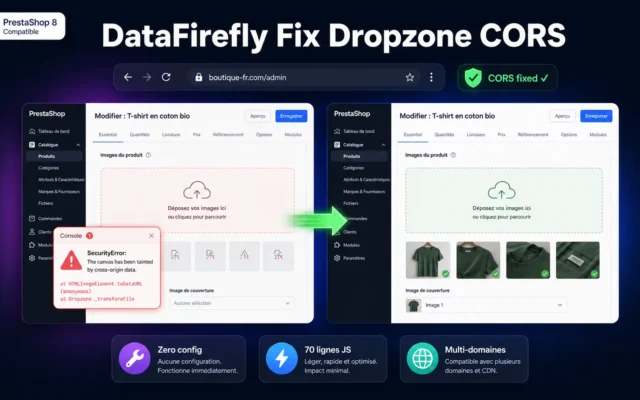This screenshot has height=400, width=640.
Task: Click Enregistrer button in right panel
Action: pos(596,116)
